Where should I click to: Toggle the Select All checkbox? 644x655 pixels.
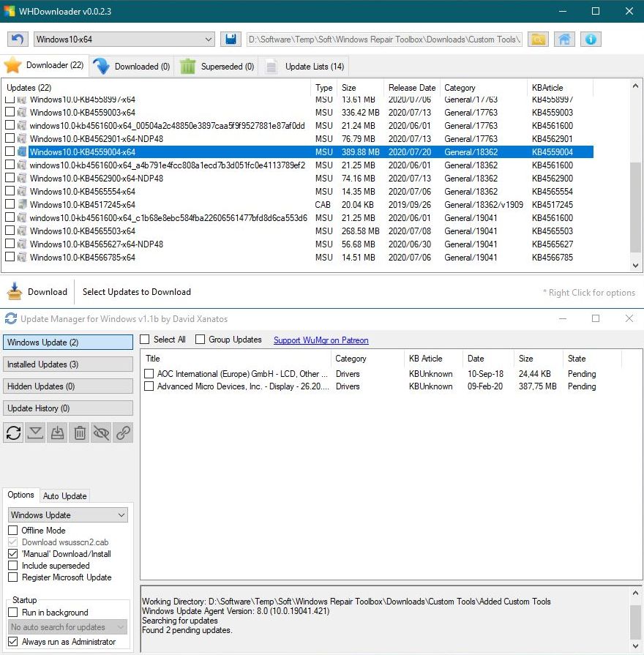pyautogui.click(x=145, y=340)
